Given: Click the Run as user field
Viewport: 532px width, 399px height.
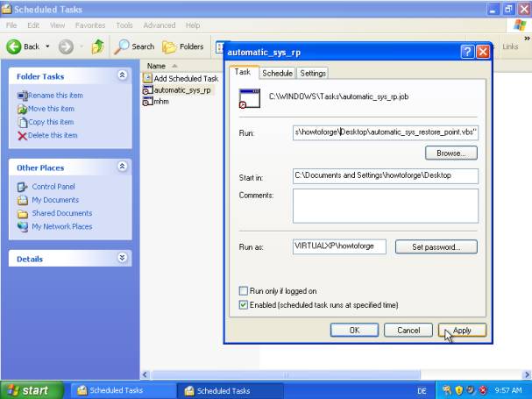Looking at the screenshot, I should [339, 246].
